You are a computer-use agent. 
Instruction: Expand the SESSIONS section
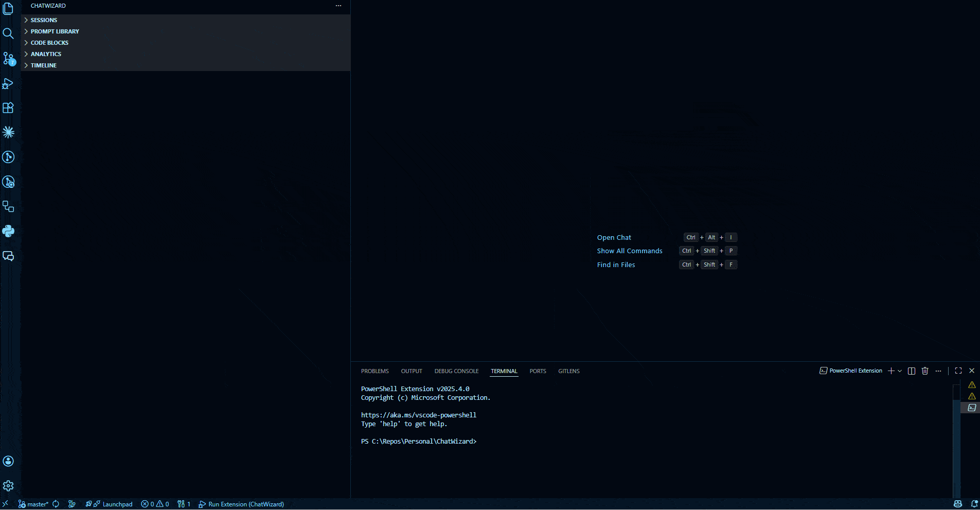[x=185, y=20]
